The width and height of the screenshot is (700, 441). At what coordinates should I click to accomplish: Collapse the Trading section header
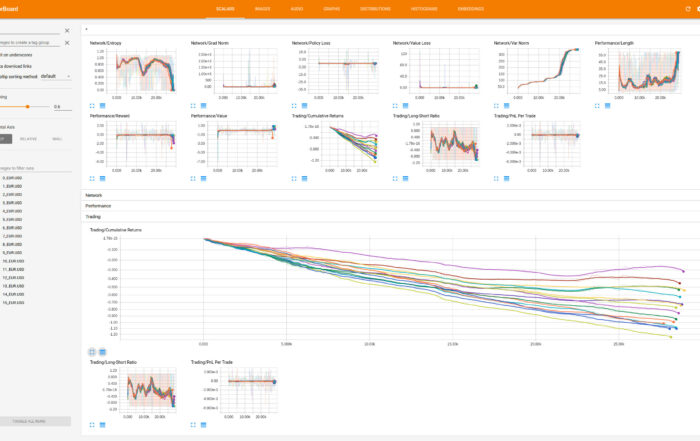pyautogui.click(x=93, y=216)
